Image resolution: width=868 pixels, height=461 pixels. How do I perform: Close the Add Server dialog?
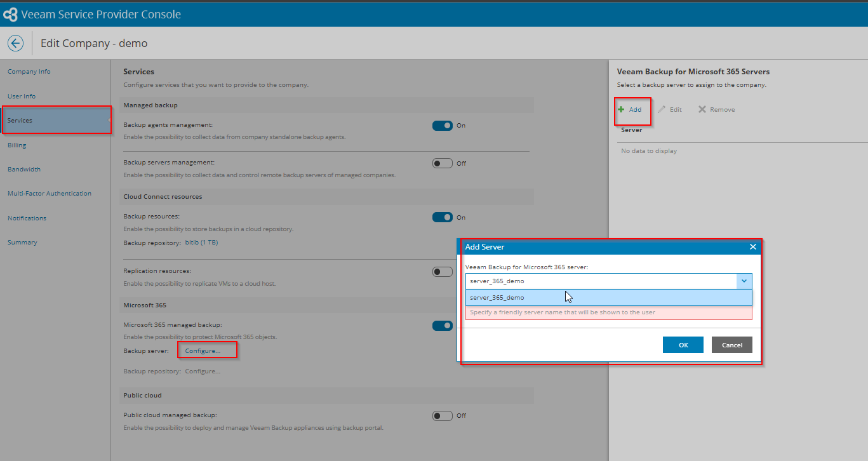[752, 247]
